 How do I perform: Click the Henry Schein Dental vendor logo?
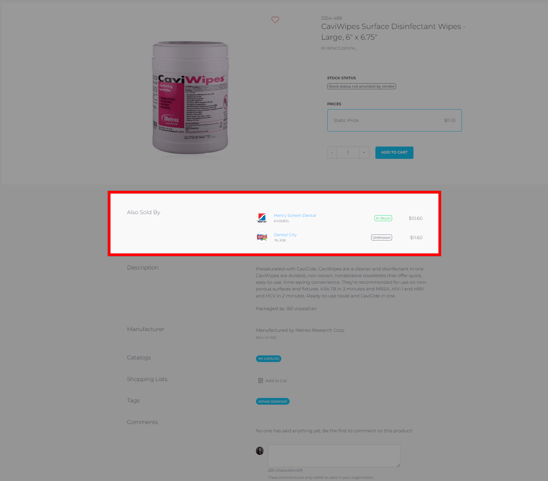pyautogui.click(x=262, y=218)
